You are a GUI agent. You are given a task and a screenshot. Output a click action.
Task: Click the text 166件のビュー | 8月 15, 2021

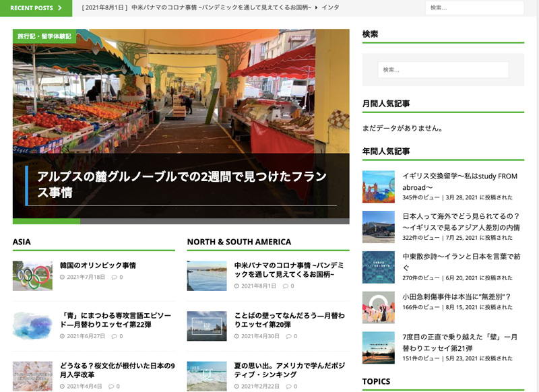(x=457, y=307)
